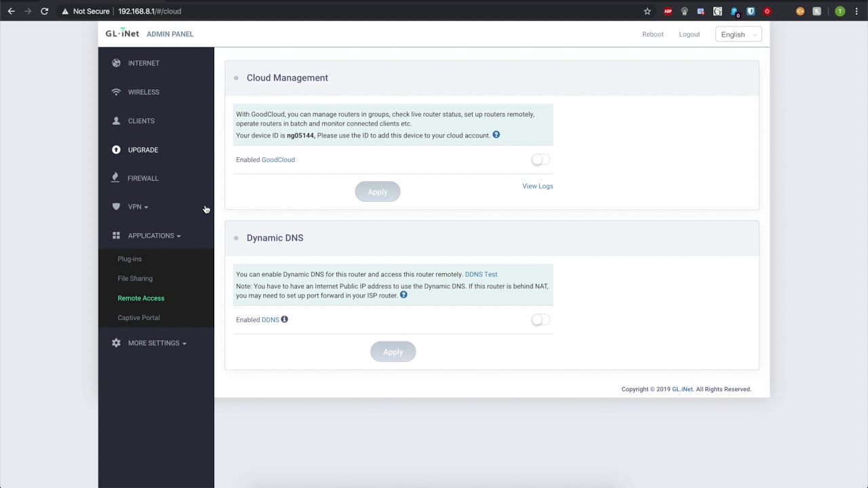The width and height of the screenshot is (868, 488).
Task: Open the DDNS Test link
Action: (481, 274)
